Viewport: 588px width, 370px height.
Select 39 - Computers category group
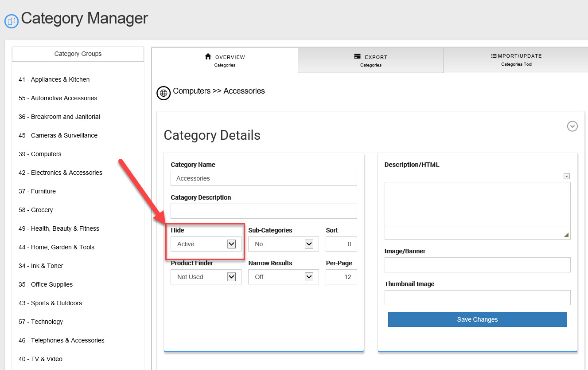tap(40, 154)
